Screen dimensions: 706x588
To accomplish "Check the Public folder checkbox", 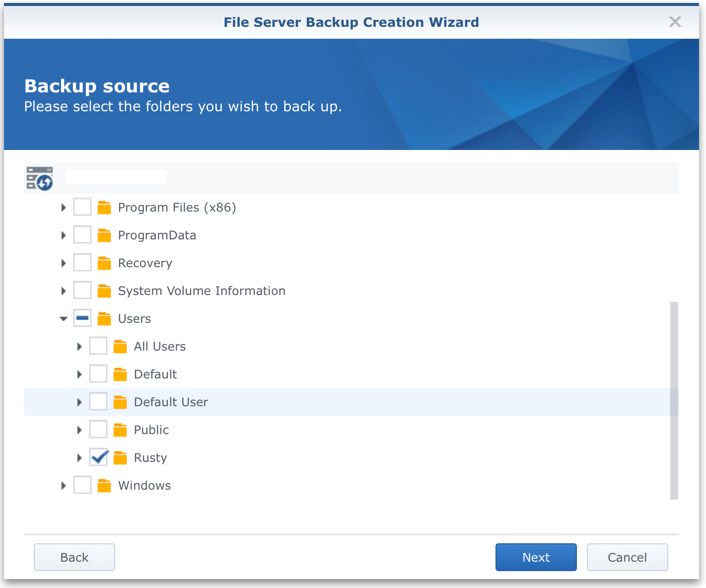I will pyautogui.click(x=98, y=429).
